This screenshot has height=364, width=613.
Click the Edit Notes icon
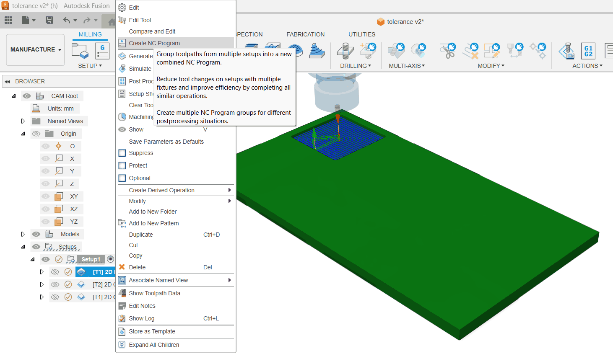point(122,306)
